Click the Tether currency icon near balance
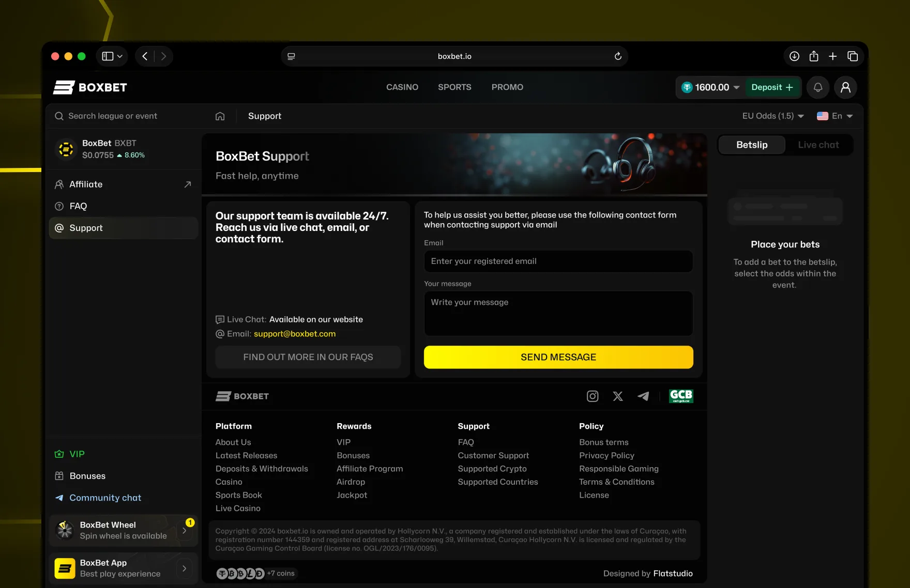This screenshot has height=588, width=910. tap(687, 87)
